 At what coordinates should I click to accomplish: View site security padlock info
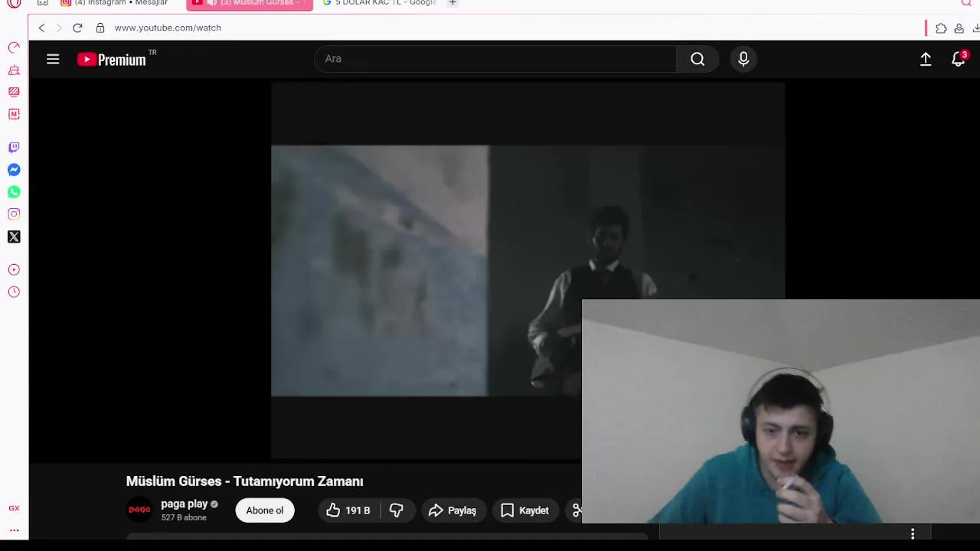click(x=100, y=28)
